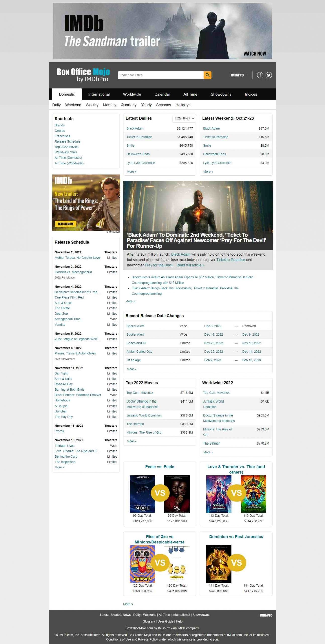Open the Latest Dailies date dropdown
This screenshot has width=325, height=644.
pos(184,118)
